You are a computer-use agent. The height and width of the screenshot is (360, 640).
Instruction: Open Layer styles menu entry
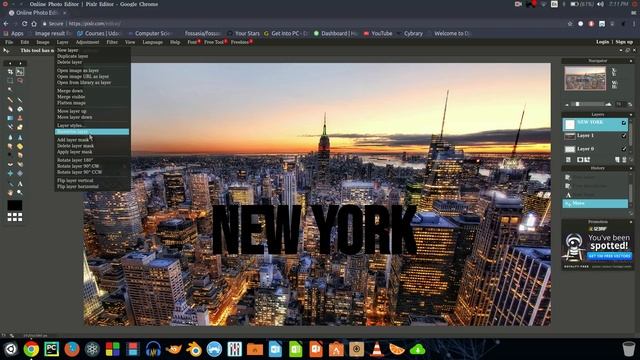click(70, 125)
